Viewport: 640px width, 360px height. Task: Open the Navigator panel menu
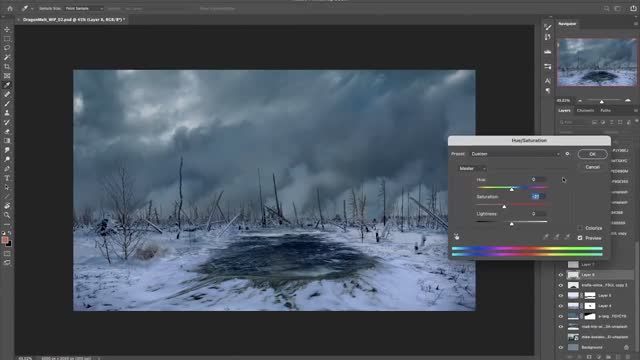pos(636,24)
